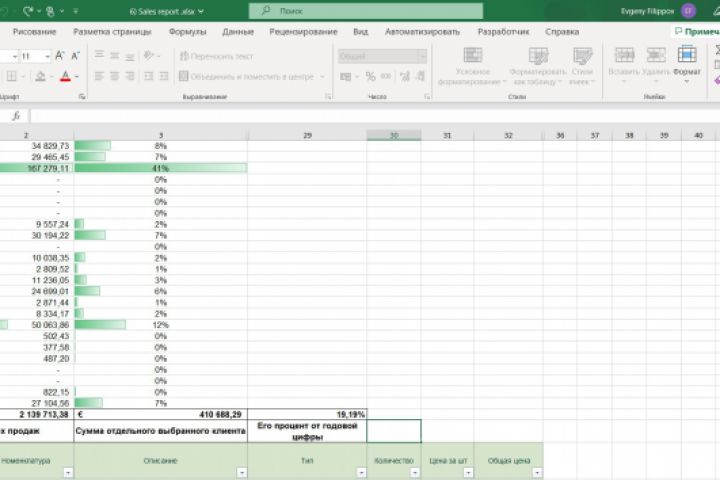Open Форматировать как таблицу

(x=538, y=66)
